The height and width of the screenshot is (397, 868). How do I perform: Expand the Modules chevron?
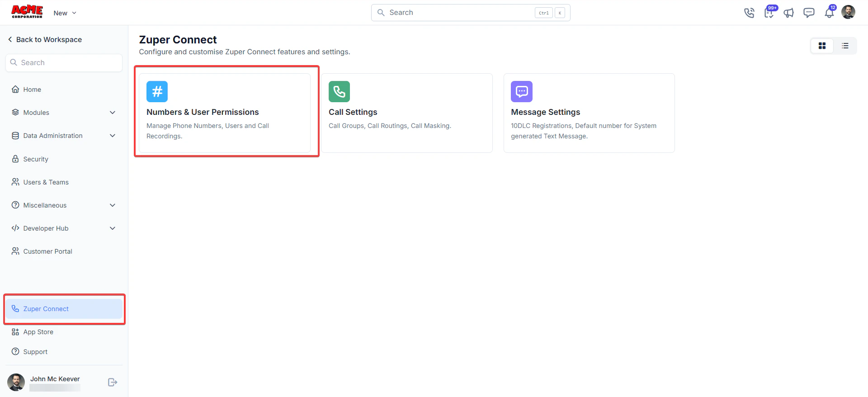tap(113, 113)
